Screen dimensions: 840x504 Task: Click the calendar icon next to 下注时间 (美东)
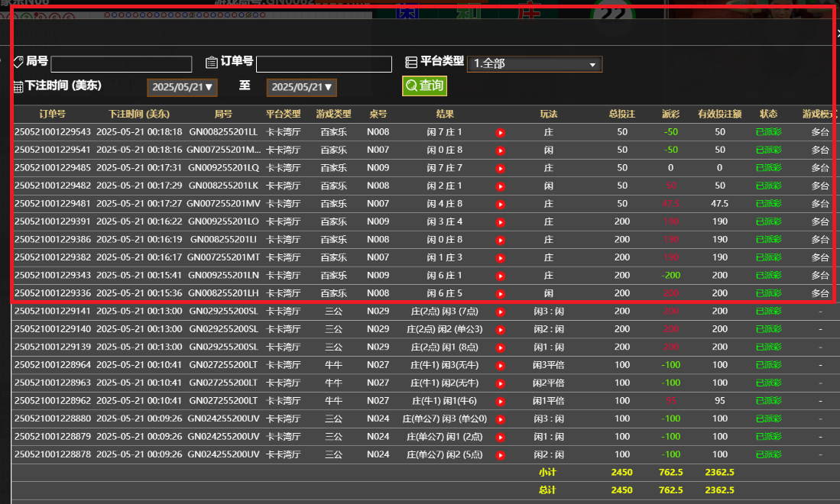17,86
